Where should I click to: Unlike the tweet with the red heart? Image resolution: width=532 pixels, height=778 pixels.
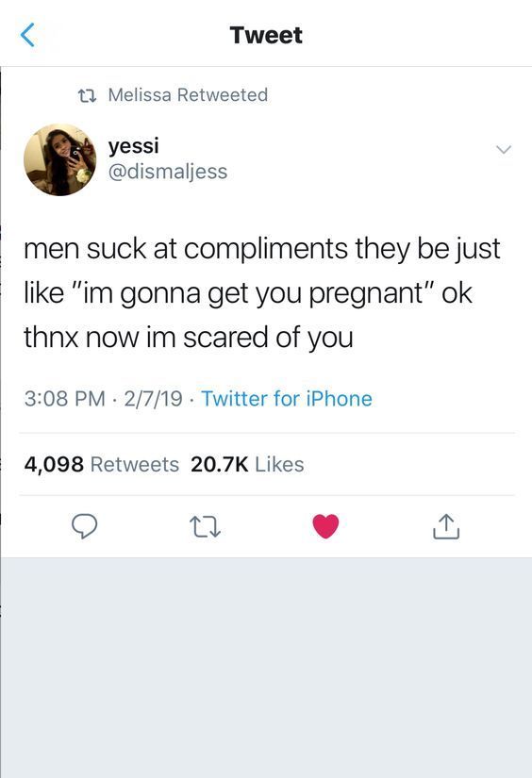325,526
